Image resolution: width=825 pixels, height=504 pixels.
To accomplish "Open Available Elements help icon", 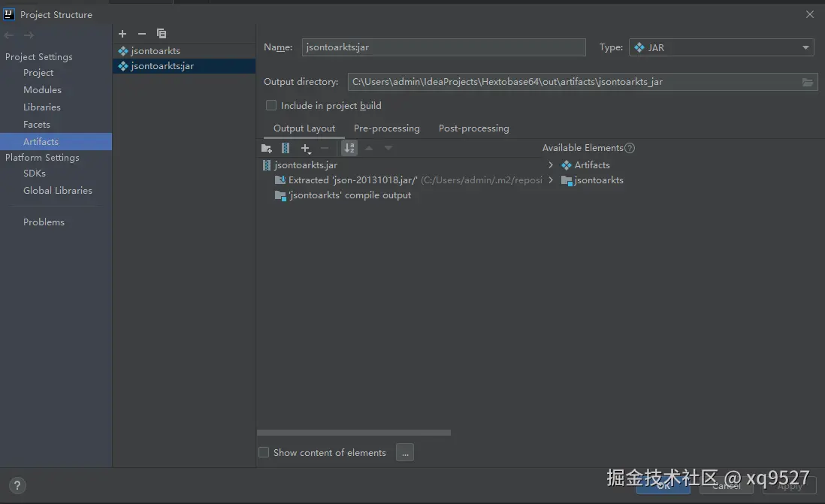I will pos(630,149).
